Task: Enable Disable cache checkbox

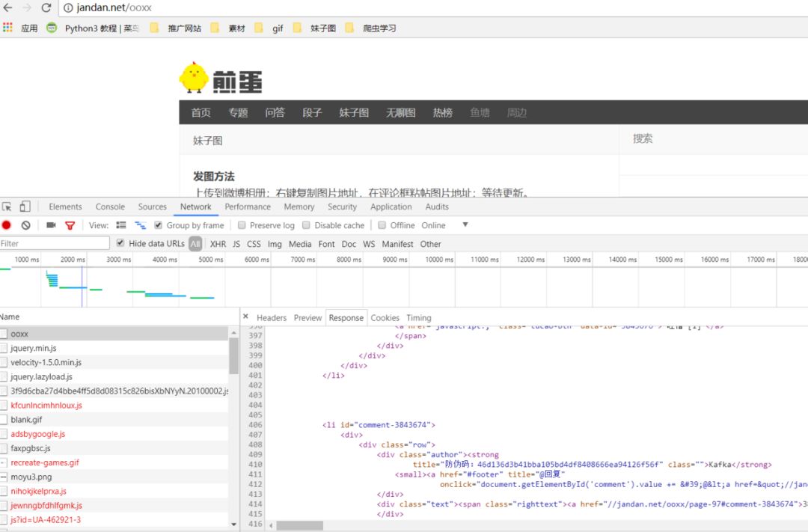Action: [306, 225]
